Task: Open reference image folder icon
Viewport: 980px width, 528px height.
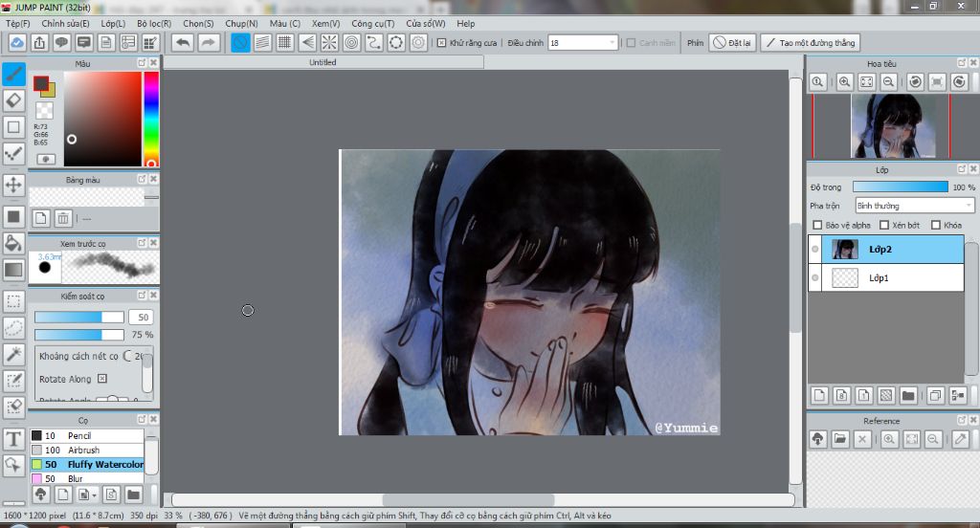Action: coord(840,439)
